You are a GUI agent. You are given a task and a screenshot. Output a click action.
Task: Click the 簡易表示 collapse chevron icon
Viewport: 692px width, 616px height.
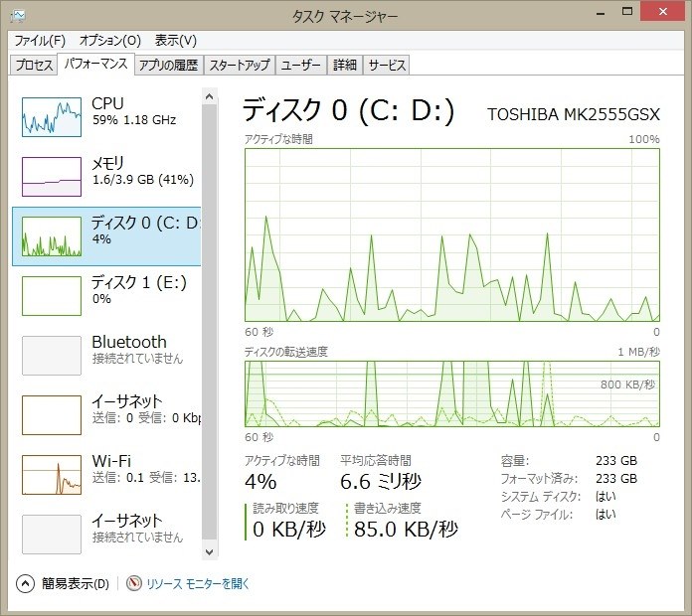point(25,584)
